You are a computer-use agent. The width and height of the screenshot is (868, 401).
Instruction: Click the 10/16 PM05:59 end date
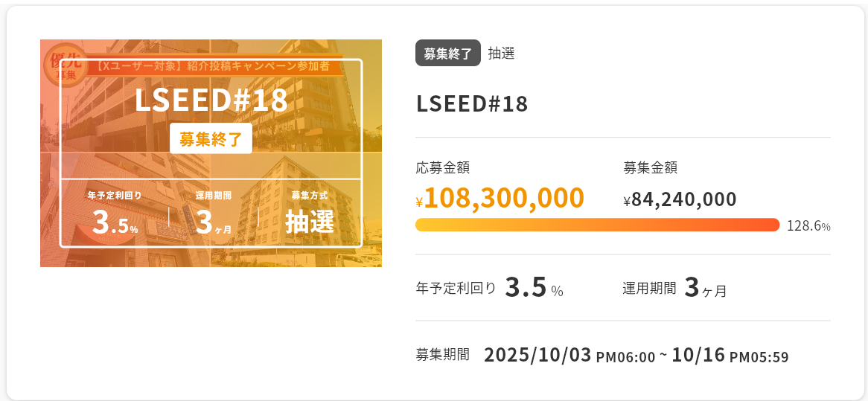click(730, 356)
